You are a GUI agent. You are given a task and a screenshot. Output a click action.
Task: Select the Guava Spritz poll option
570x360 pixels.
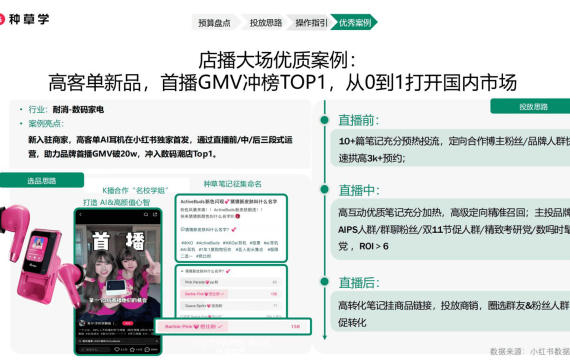point(230,306)
